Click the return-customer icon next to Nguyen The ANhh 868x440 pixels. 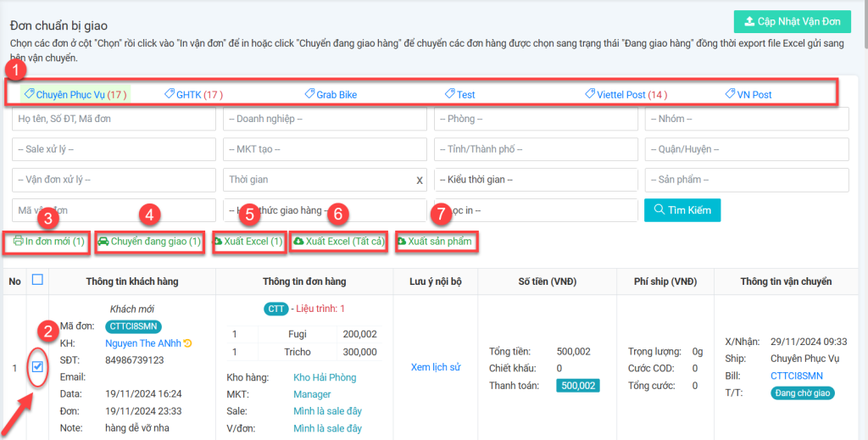tap(186, 343)
